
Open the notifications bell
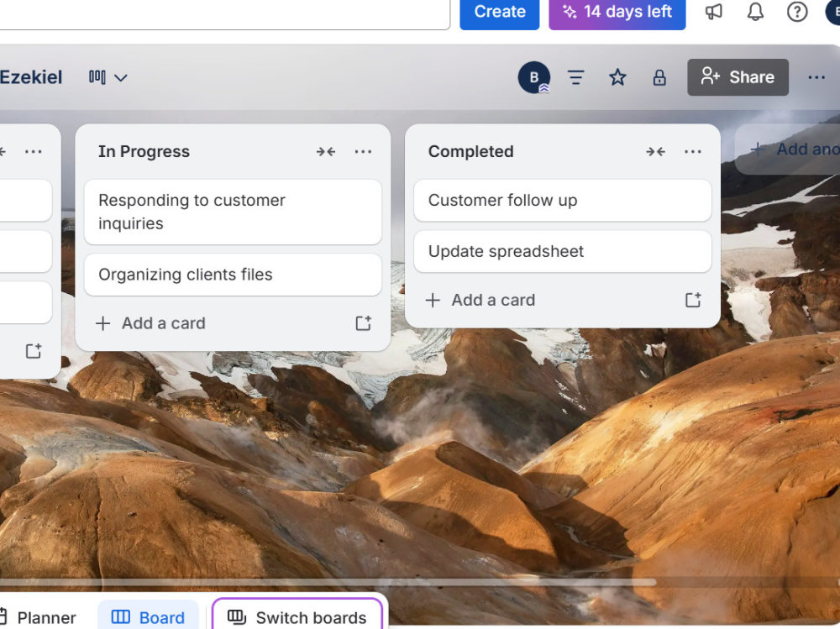755,12
